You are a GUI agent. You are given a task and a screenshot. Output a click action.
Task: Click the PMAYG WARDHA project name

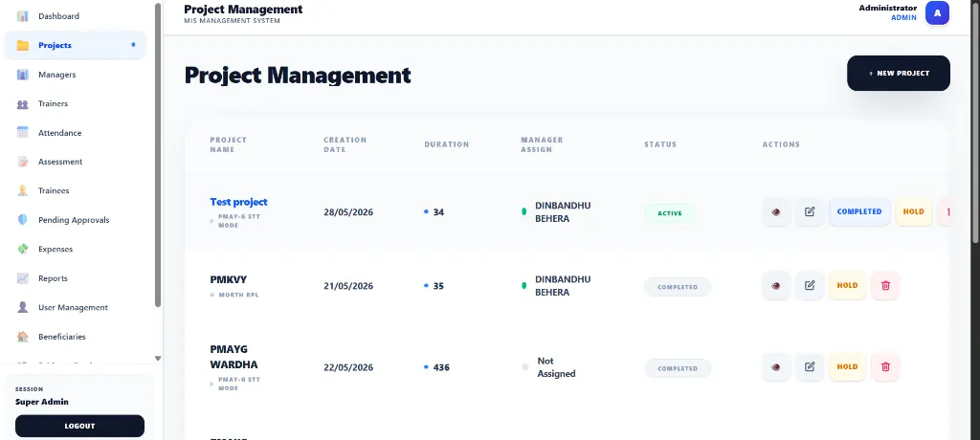tap(234, 357)
